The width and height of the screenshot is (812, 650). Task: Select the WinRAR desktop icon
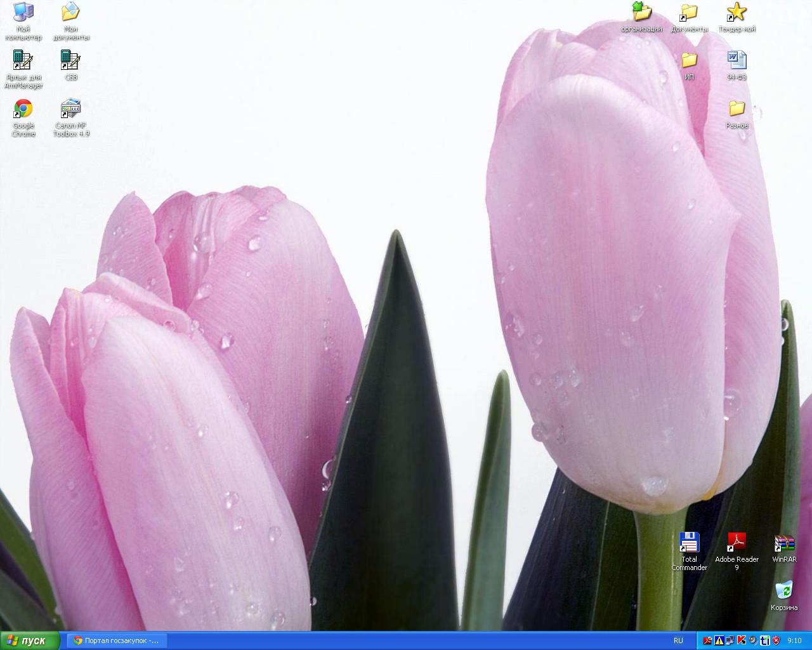tap(784, 543)
